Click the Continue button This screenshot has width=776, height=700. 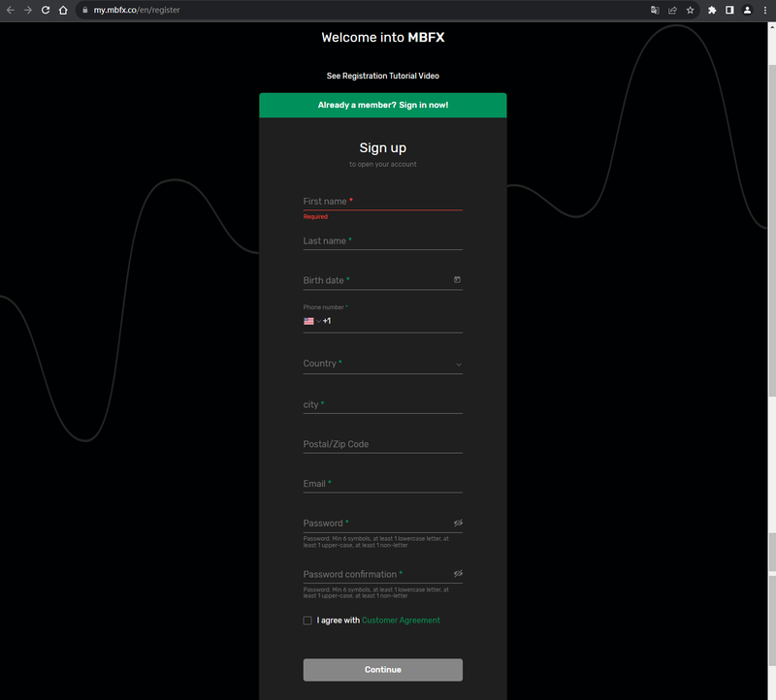[x=382, y=670]
